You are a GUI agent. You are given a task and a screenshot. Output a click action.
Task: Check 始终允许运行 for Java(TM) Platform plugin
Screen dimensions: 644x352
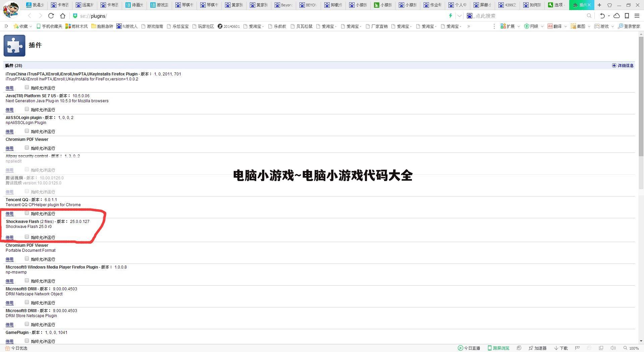pyautogui.click(x=27, y=109)
